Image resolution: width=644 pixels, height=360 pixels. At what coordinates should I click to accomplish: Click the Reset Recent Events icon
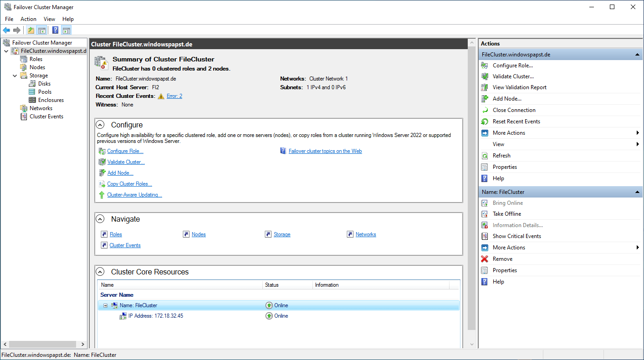(x=485, y=122)
